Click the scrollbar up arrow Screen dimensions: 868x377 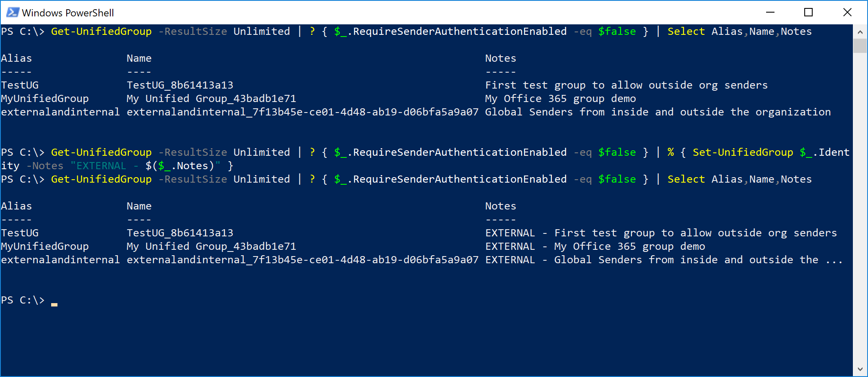click(860, 32)
